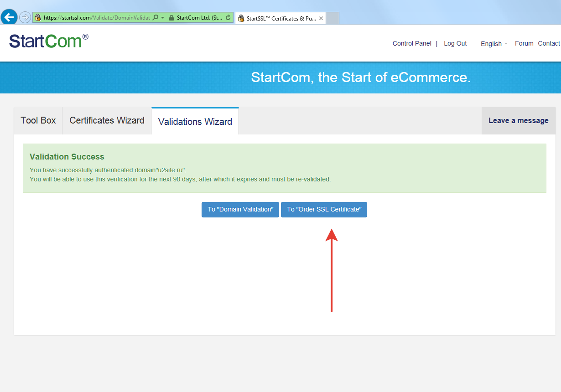561x392 pixels.
Task: Open the address bar autocomplete dropdown arrow
Action: coord(162,18)
